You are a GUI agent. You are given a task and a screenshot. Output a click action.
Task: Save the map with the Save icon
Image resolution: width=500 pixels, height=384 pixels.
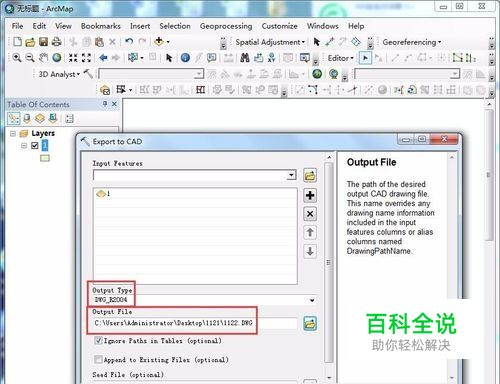(43, 42)
